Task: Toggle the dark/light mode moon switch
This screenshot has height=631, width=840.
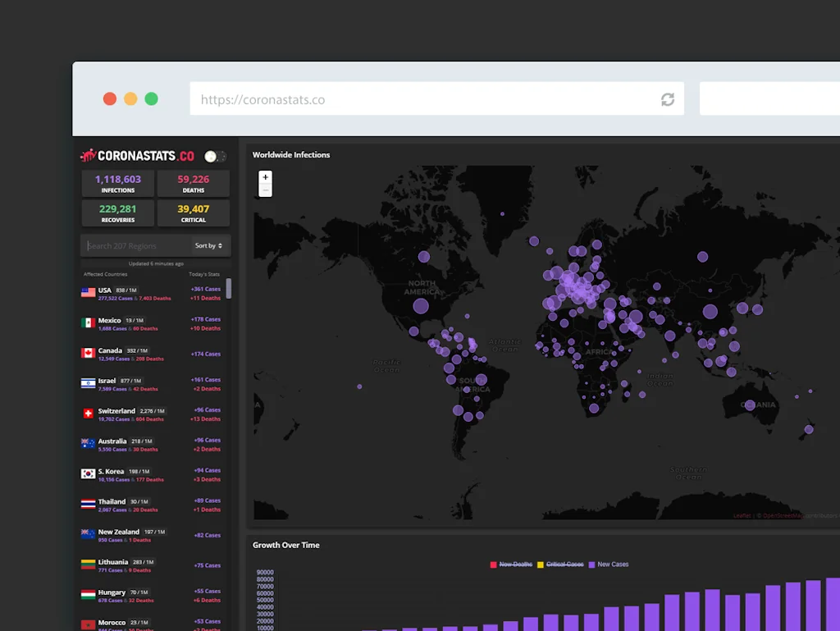Action: click(x=215, y=156)
